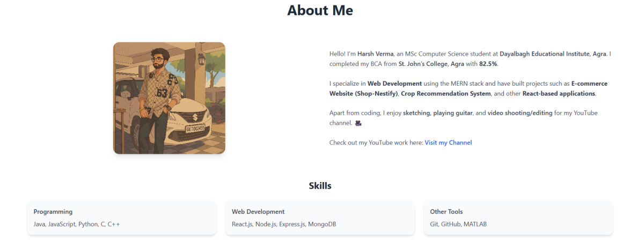644x248 pixels.
Task: Click the cartoon profile illustration
Action: pos(169,98)
